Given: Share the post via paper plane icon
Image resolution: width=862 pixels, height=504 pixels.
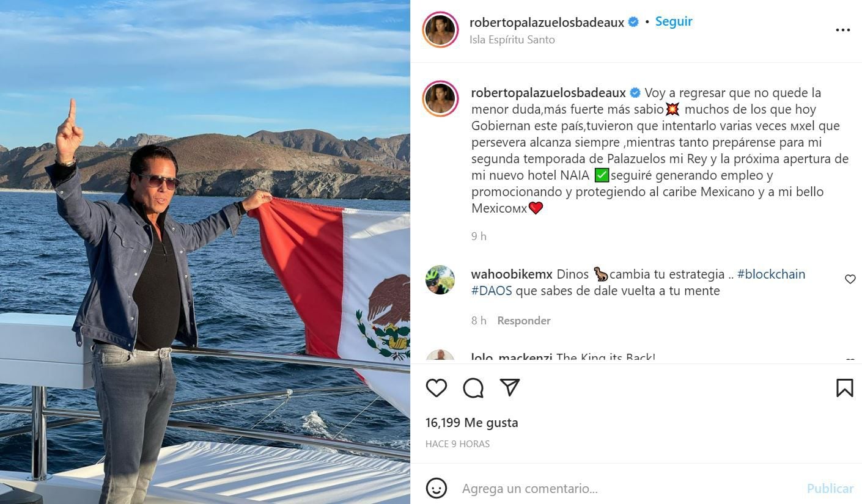Looking at the screenshot, I should (510, 387).
